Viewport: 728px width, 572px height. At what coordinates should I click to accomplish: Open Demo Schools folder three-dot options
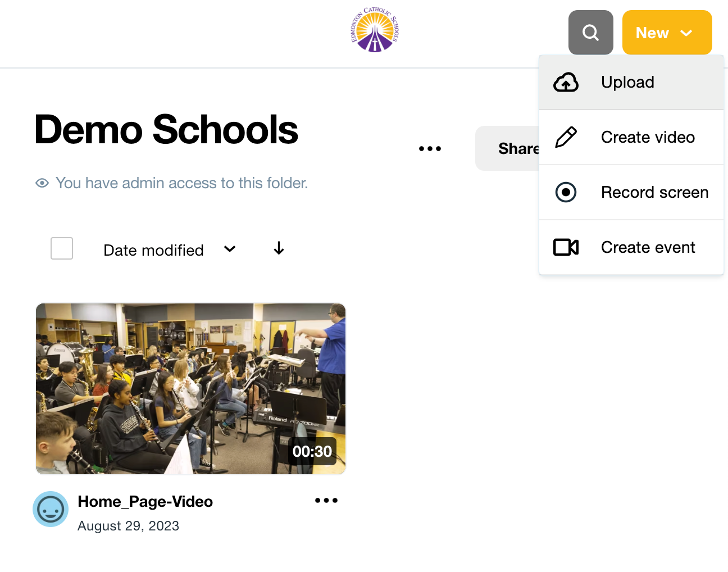point(430,148)
